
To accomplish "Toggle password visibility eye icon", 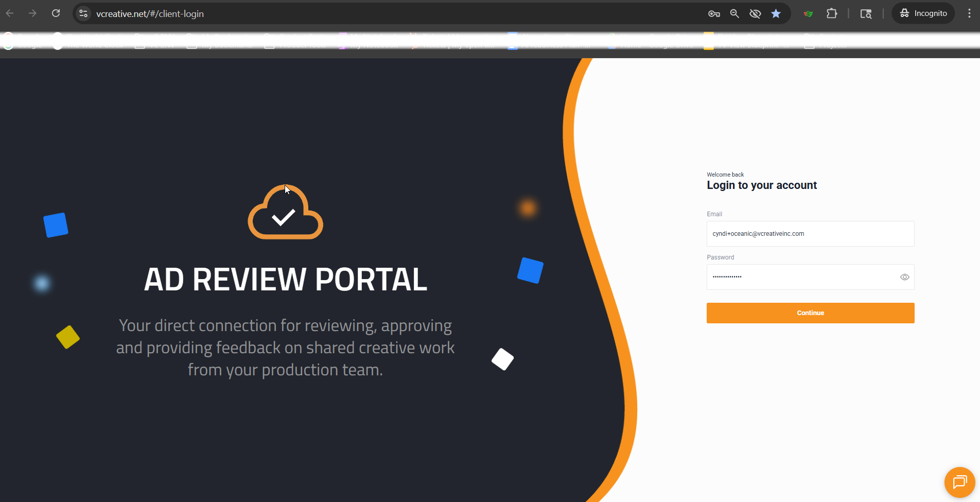I will [904, 277].
